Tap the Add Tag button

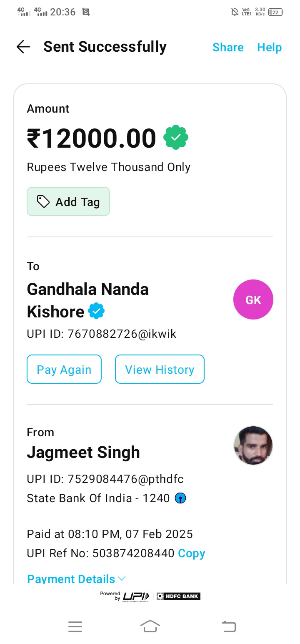tap(68, 202)
